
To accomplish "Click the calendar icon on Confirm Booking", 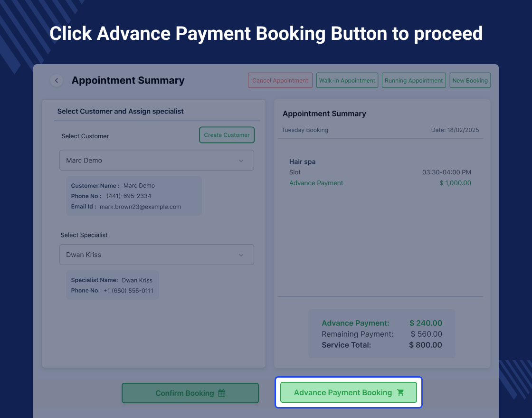I will click(x=221, y=393).
